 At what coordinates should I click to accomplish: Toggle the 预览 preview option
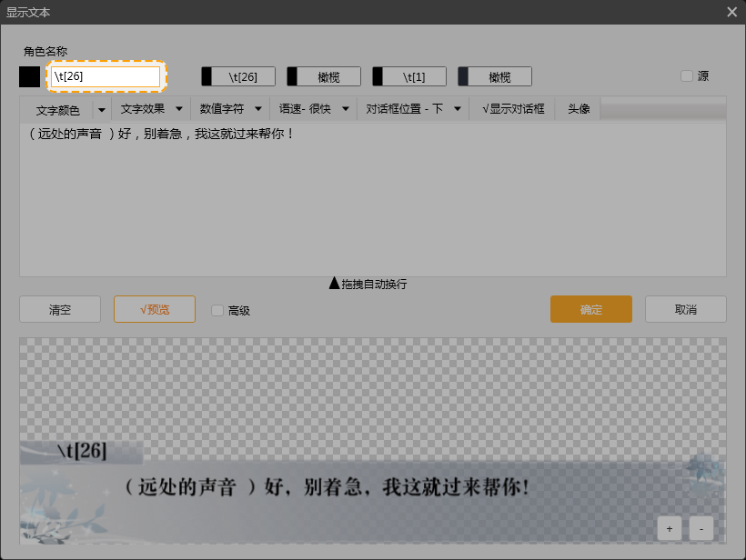[x=154, y=309]
